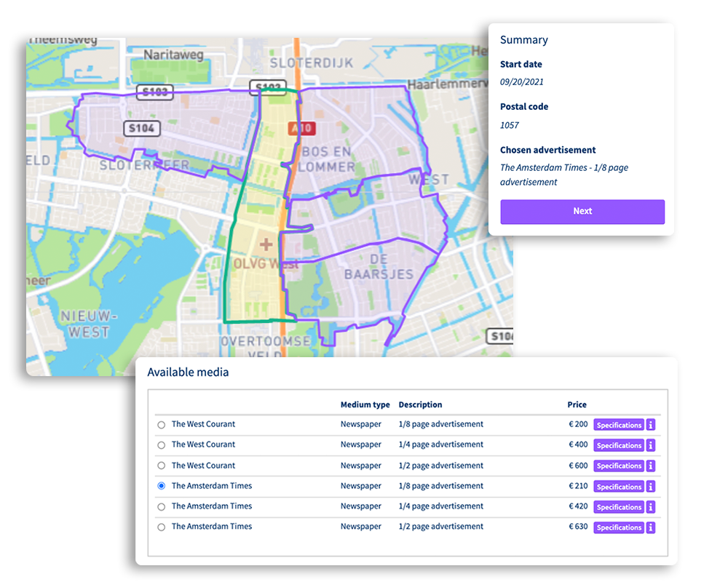Select the Sloterdijk label on map

(x=312, y=63)
